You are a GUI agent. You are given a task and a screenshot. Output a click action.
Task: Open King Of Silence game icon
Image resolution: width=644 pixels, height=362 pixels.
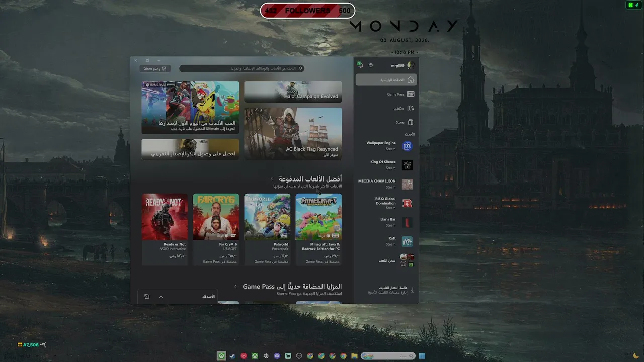coord(407,165)
